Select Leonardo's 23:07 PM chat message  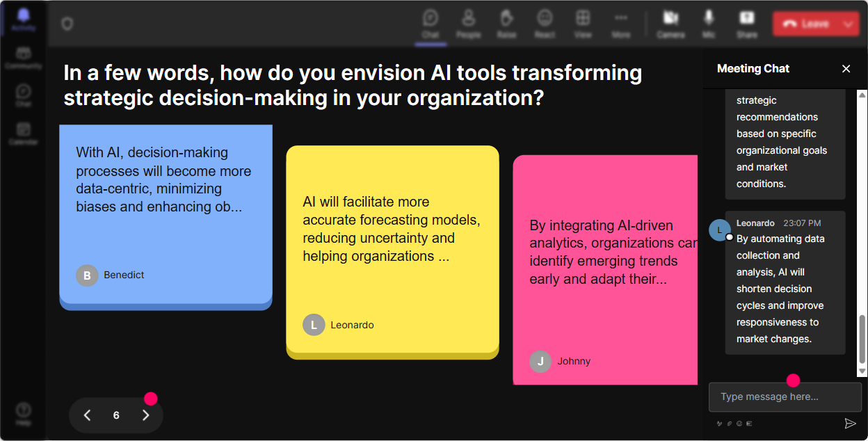[785, 282]
